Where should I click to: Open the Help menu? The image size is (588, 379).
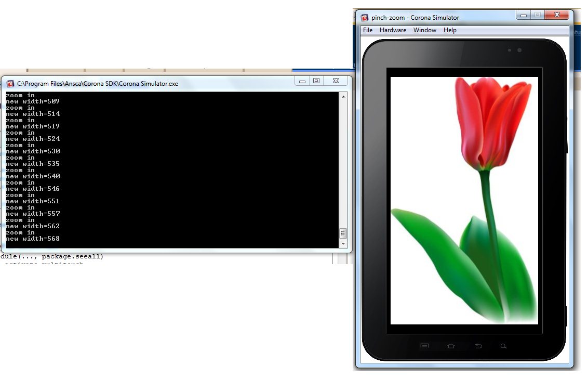click(450, 30)
